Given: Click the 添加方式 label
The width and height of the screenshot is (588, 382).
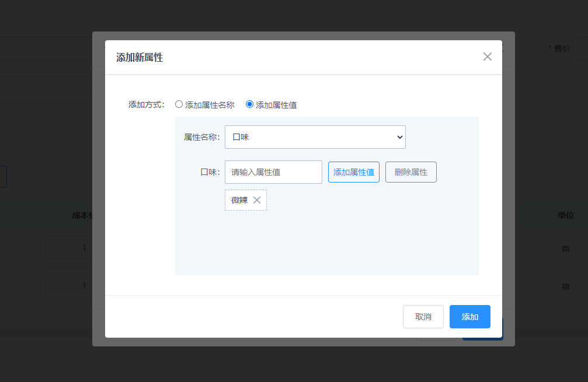Looking at the screenshot, I should tap(147, 105).
